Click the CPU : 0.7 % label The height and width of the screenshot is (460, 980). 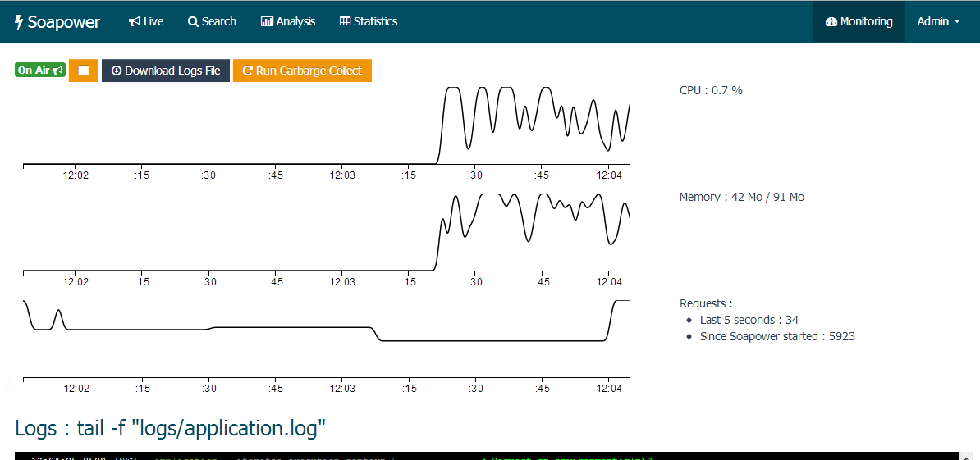coord(711,90)
